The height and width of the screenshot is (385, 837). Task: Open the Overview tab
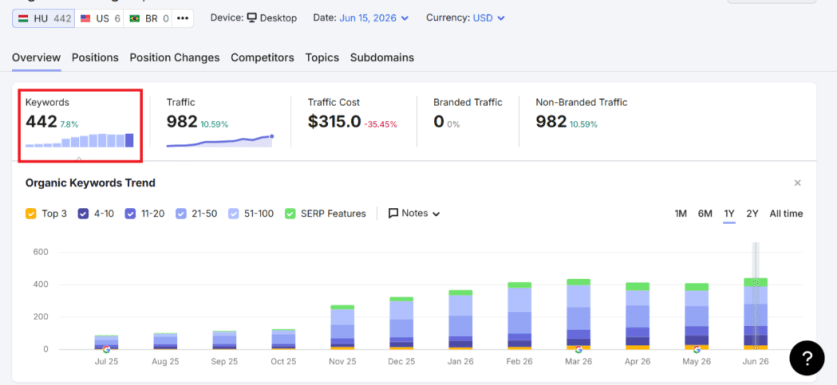pos(36,58)
